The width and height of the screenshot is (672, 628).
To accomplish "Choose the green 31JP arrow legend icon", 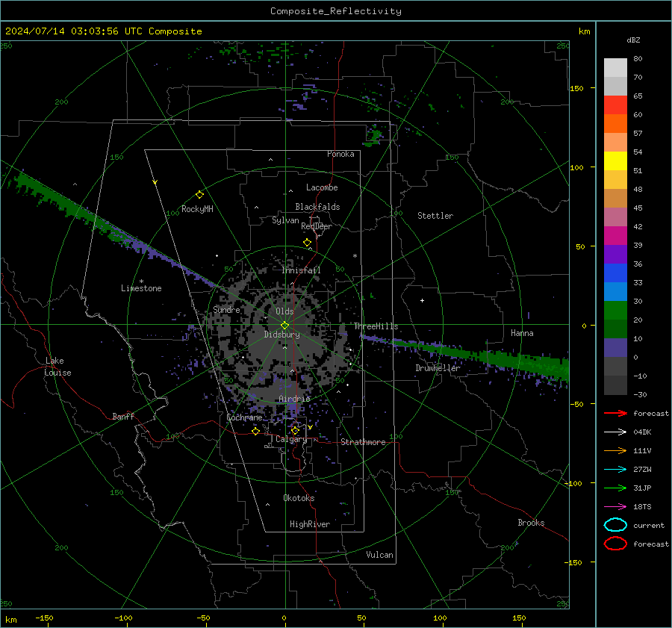I will pos(615,488).
